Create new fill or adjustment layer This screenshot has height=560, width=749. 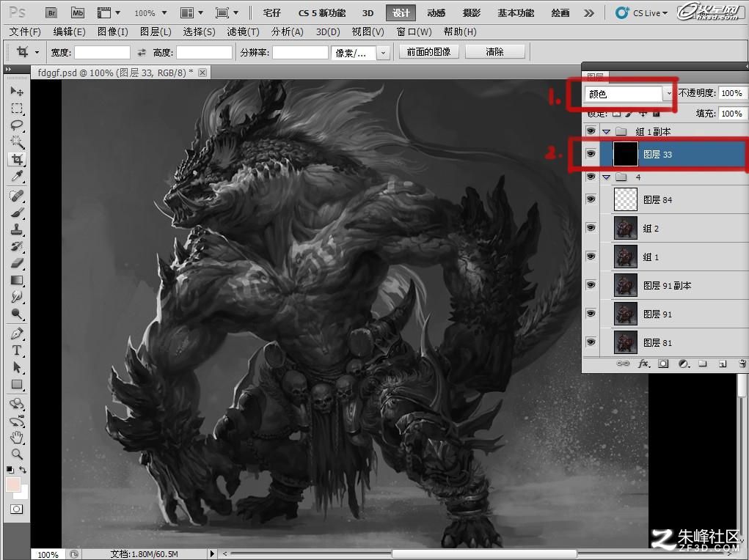[x=684, y=364]
